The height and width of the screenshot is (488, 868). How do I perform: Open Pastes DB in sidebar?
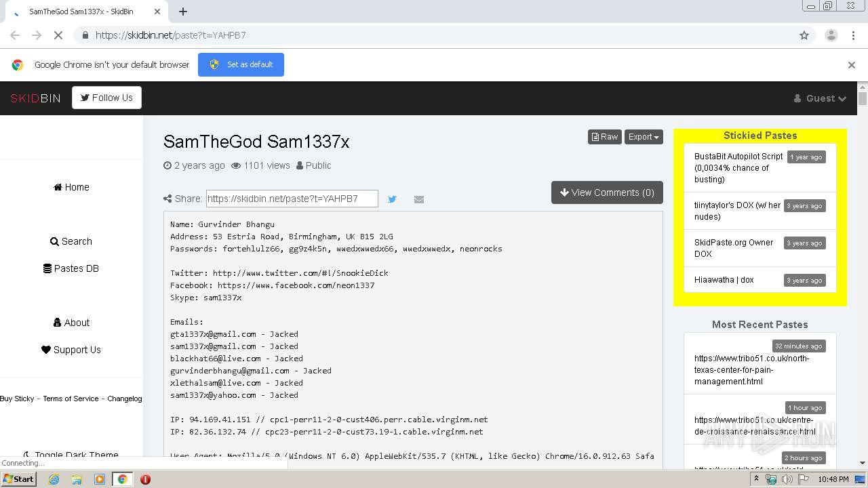(71, 268)
